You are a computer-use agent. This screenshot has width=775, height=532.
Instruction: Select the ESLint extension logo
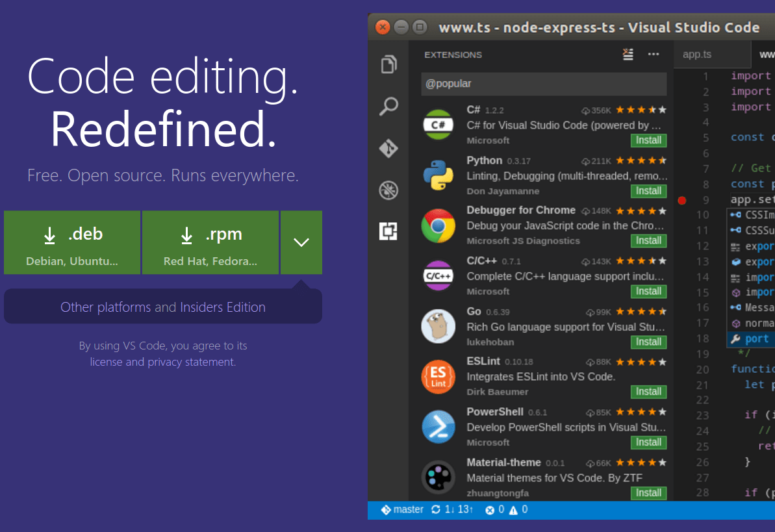click(x=438, y=377)
